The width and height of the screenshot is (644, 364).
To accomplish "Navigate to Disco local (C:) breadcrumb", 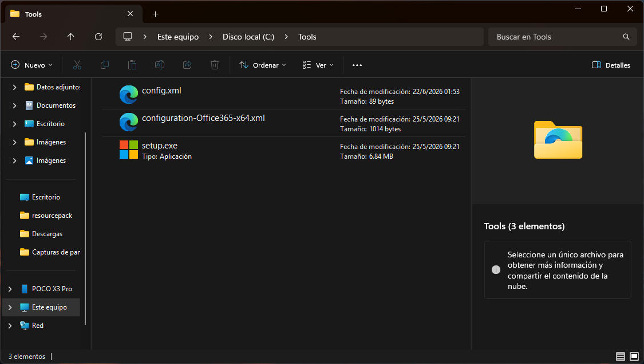I will click(x=248, y=37).
